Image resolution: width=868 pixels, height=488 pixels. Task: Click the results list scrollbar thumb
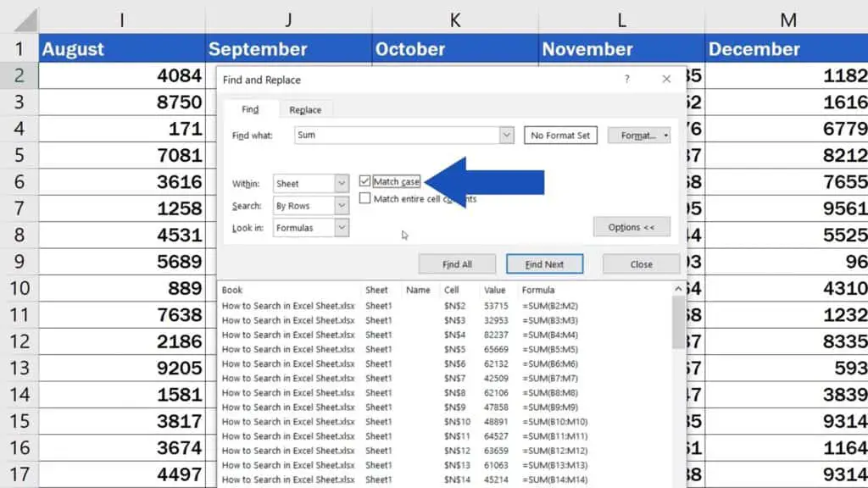pos(678,323)
